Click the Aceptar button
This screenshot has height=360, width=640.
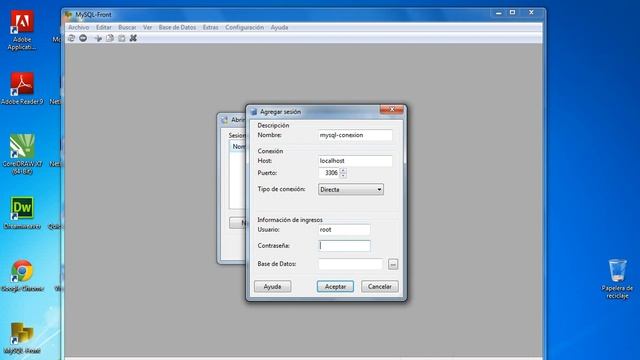(x=335, y=287)
